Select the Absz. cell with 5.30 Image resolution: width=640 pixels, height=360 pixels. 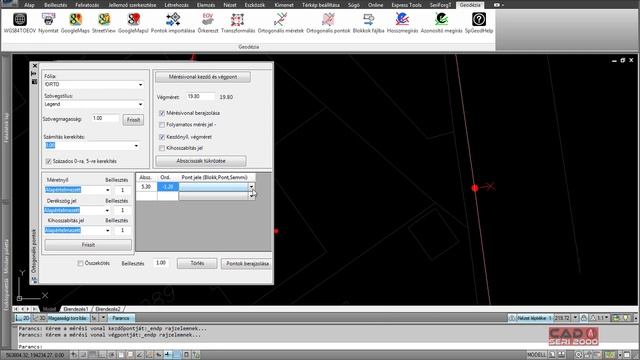146,187
